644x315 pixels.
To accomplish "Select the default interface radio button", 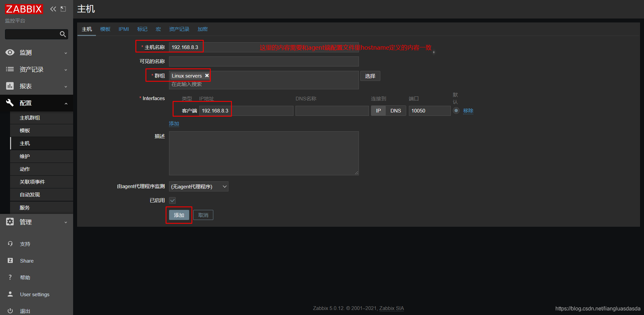I will [456, 110].
